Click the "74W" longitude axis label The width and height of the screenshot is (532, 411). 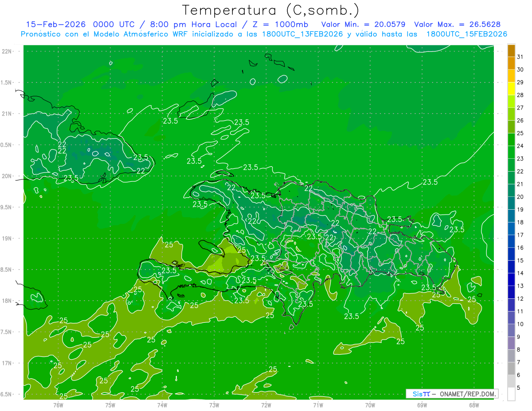click(162, 405)
